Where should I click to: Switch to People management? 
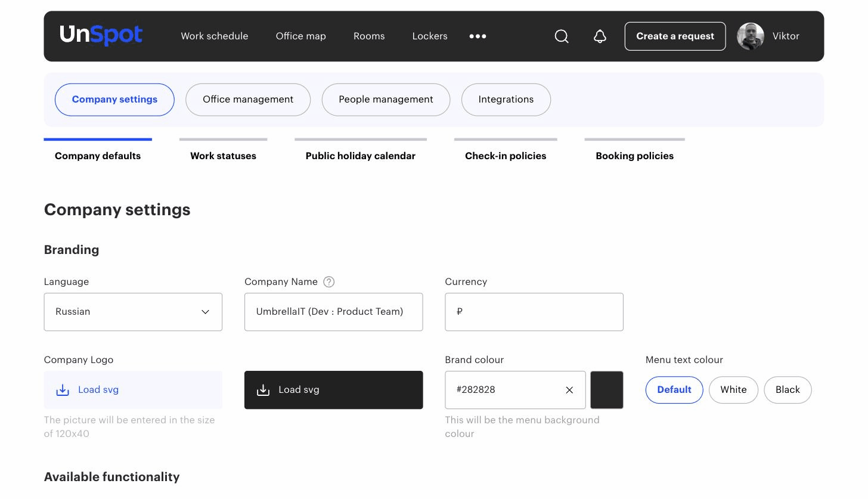[x=386, y=100]
